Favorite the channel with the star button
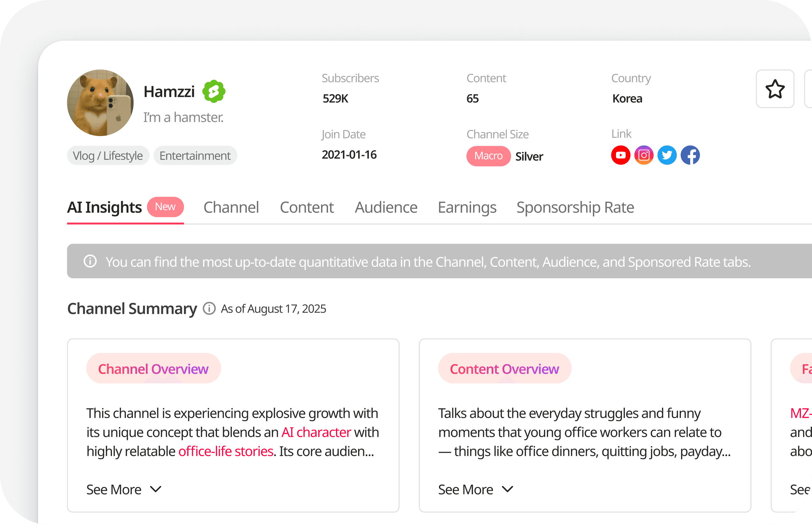Image resolution: width=812 pixels, height=525 pixels. coord(775,89)
